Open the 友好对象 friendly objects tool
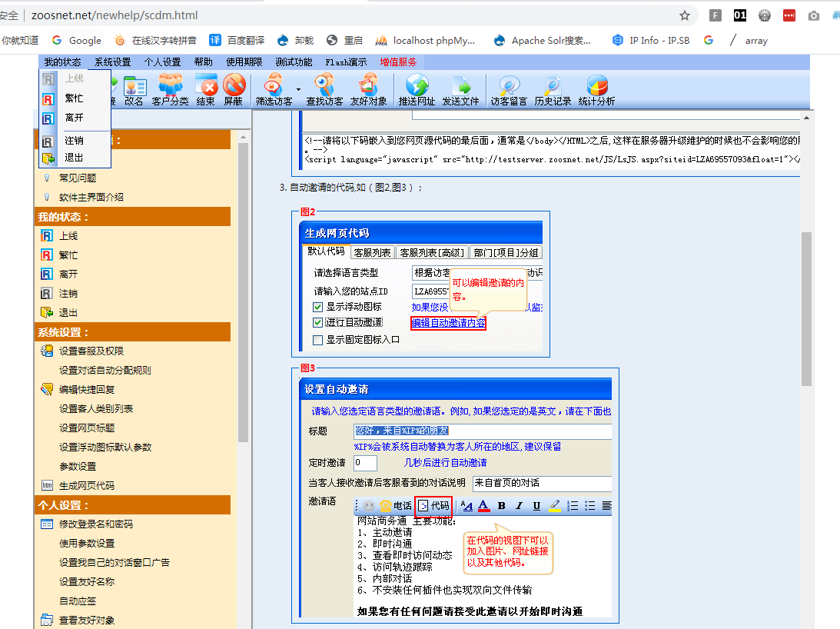 coord(369,91)
